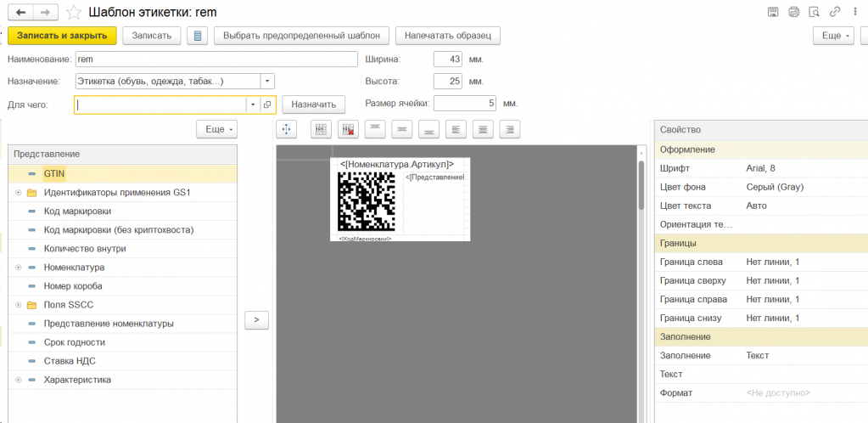Select Код маркировки field
This screenshot has width=868, height=423.
[x=122, y=211]
